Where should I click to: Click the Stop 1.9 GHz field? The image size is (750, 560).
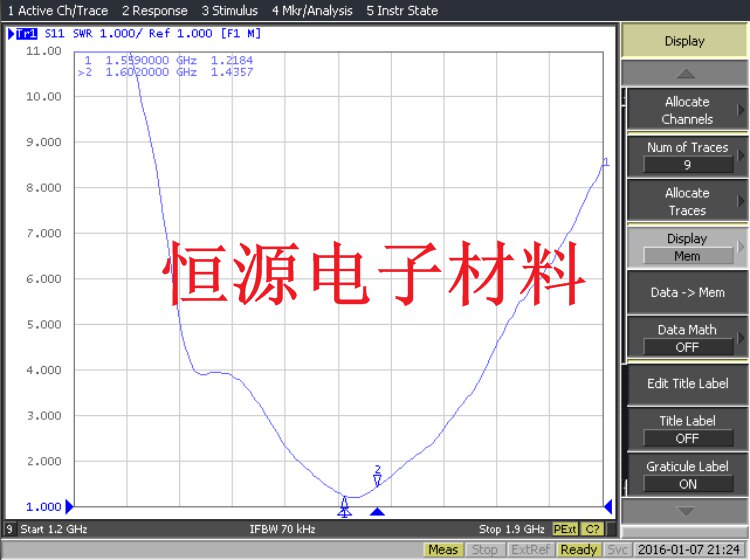coord(512,529)
